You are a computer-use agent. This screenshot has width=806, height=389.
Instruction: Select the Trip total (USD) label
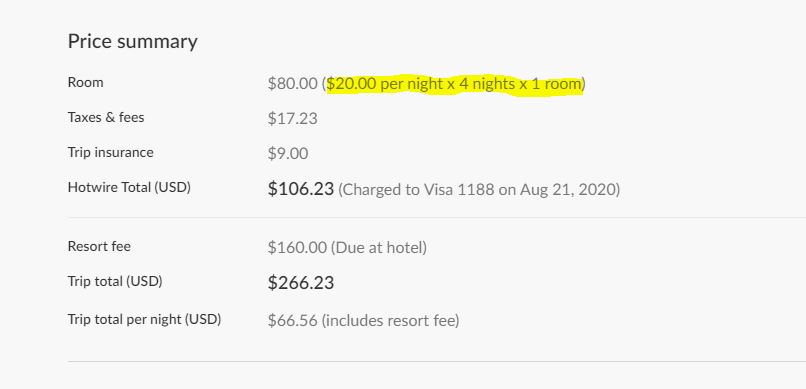click(115, 281)
